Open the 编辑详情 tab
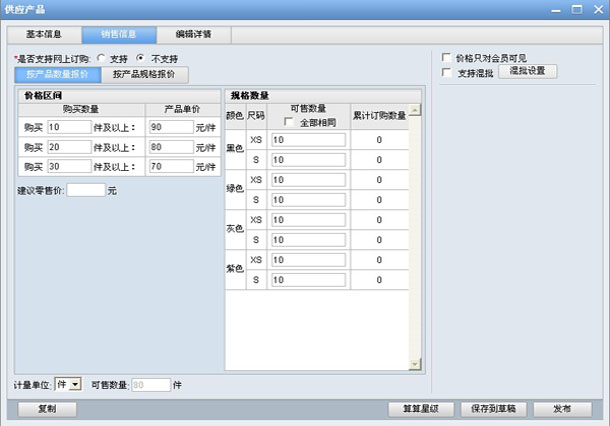 (193, 34)
